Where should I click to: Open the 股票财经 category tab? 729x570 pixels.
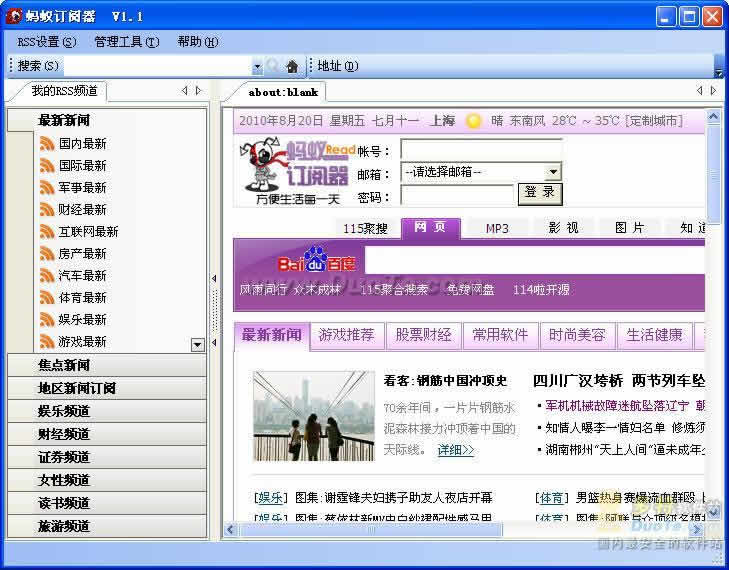tap(423, 335)
